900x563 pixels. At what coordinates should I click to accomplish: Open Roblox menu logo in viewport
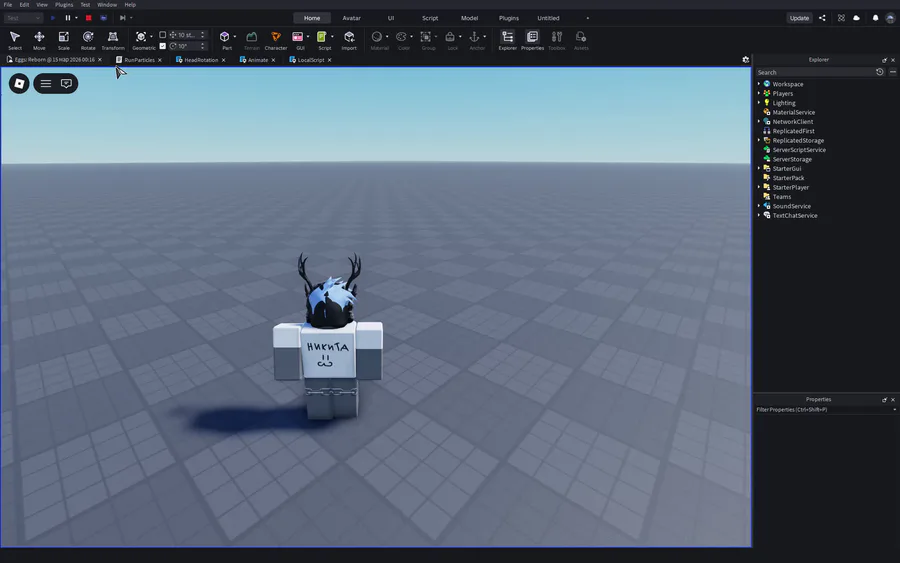(x=19, y=84)
